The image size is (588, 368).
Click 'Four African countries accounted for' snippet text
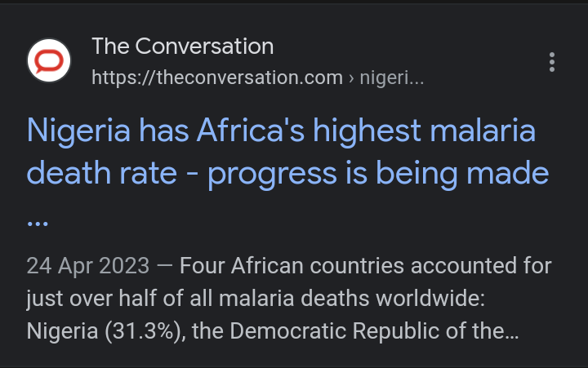tap(366, 266)
